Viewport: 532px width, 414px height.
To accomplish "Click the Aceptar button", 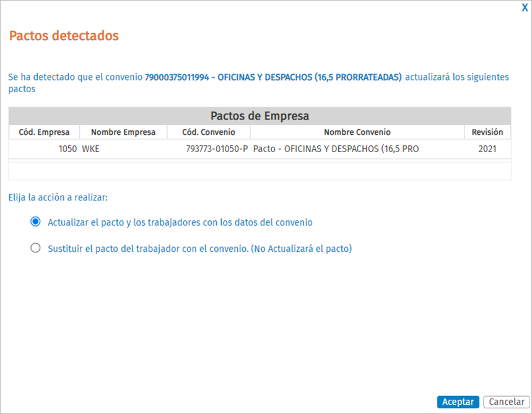I will (458, 402).
